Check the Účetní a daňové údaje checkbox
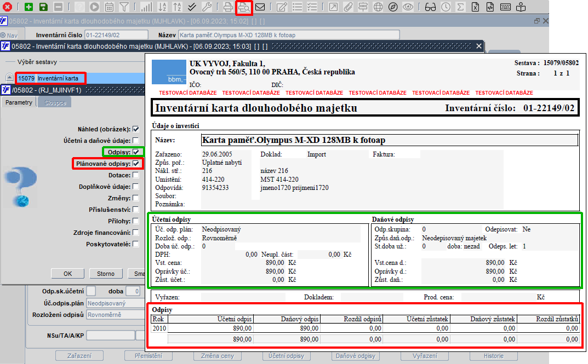This screenshot has height=364, width=588. pyautogui.click(x=135, y=141)
